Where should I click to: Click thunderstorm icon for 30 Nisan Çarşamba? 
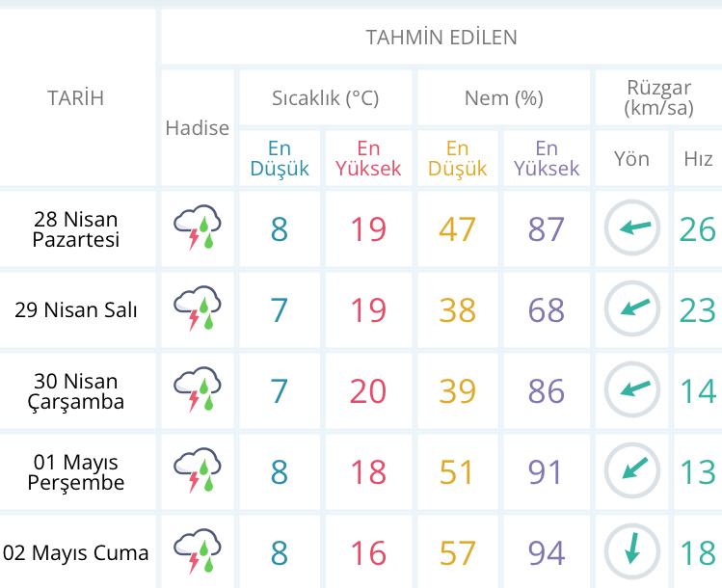click(x=198, y=391)
